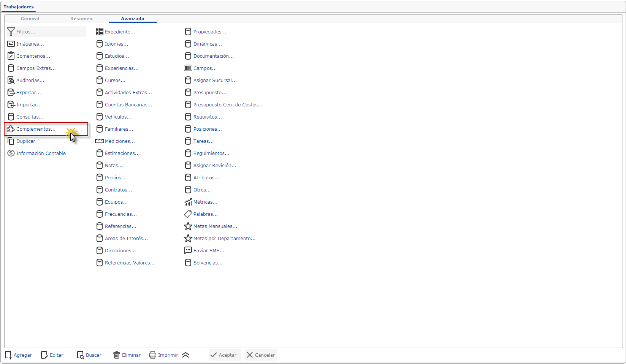
Task: Open the Expediente grid icon
Action: click(x=99, y=32)
